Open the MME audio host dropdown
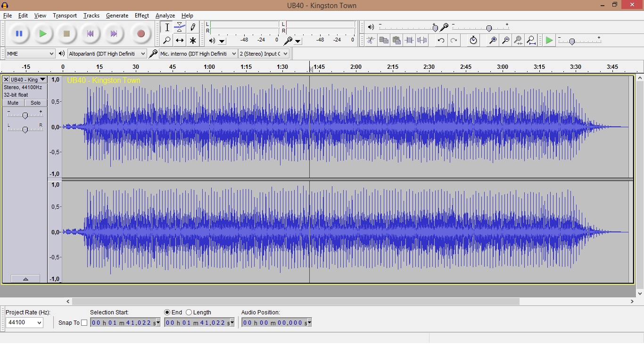644x362 pixels. click(30, 54)
